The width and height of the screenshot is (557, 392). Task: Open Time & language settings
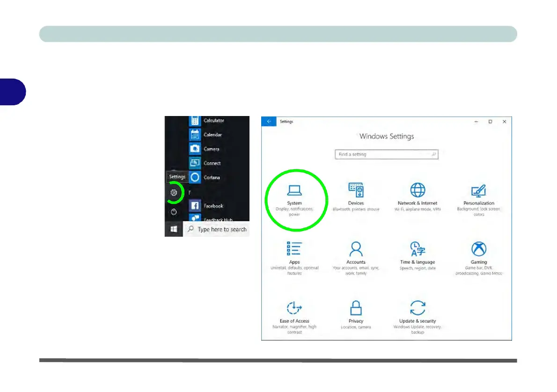tap(418, 256)
